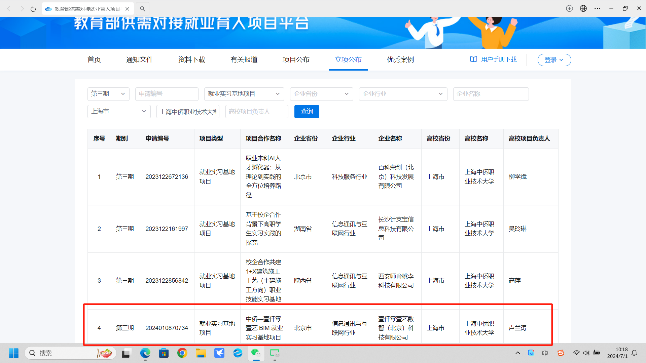
Task: Click the 申请编号 column header
Action: coord(157,139)
